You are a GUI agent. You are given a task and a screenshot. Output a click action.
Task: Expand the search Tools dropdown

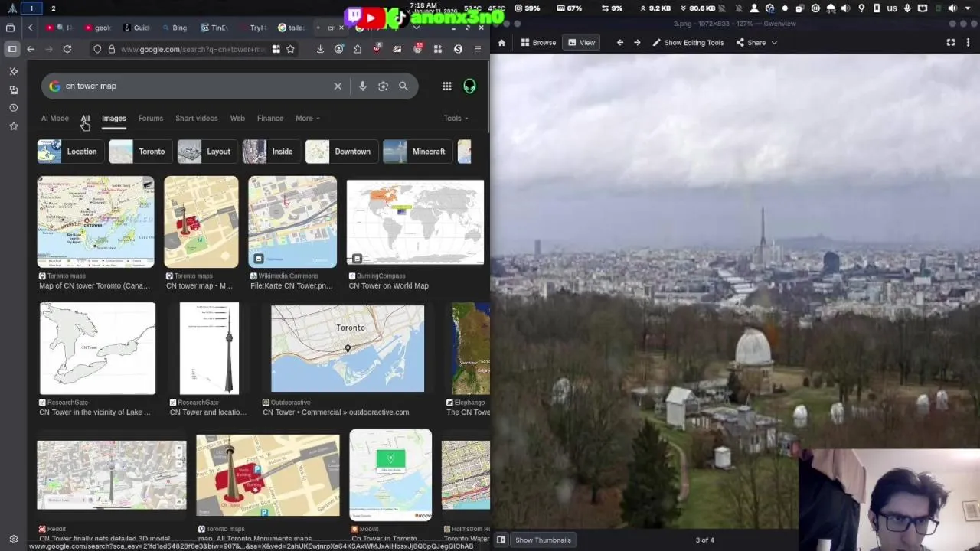pos(456,118)
